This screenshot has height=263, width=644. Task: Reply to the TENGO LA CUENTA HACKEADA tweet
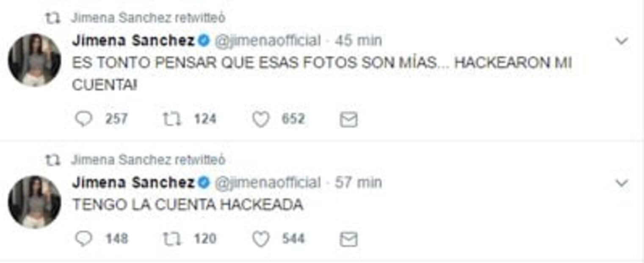pyautogui.click(x=83, y=239)
